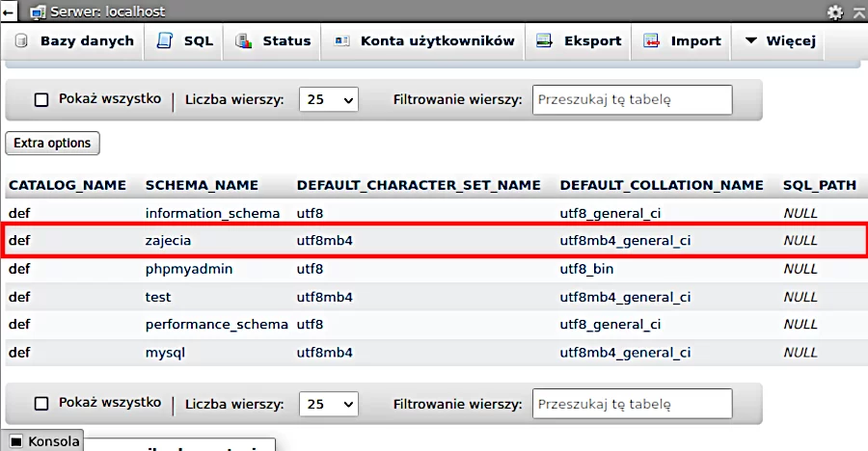This screenshot has width=868, height=451.
Task: Open the Import tab
Action: pos(682,40)
